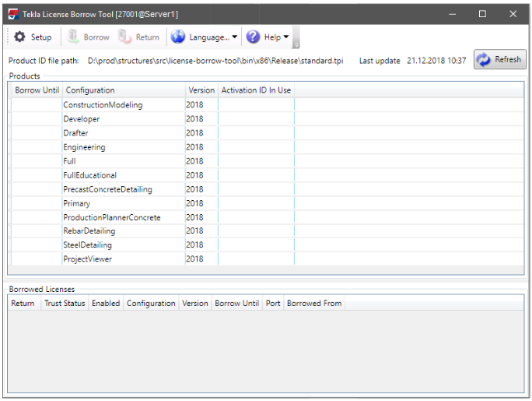
Task: Click the Borrow toolbar icon
Action: 73,37
